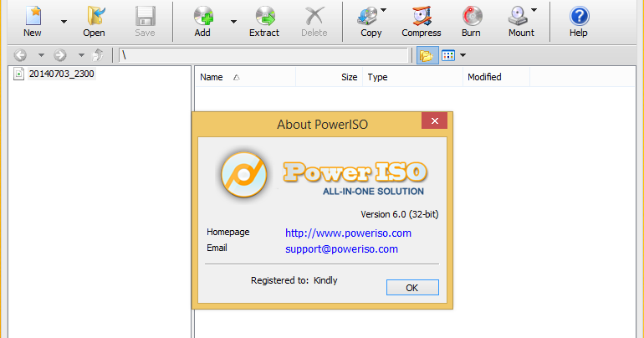The width and height of the screenshot is (644, 338).
Task: Sort by the Type column header
Action: click(x=412, y=77)
